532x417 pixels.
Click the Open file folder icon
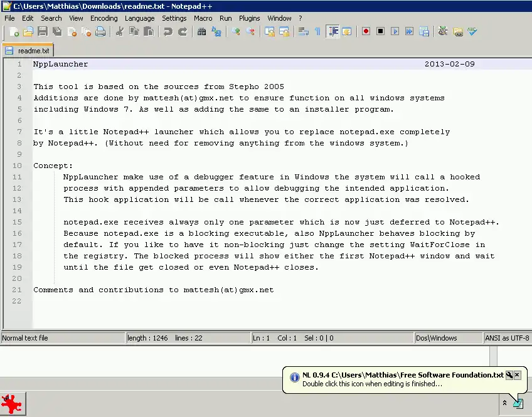(x=28, y=31)
